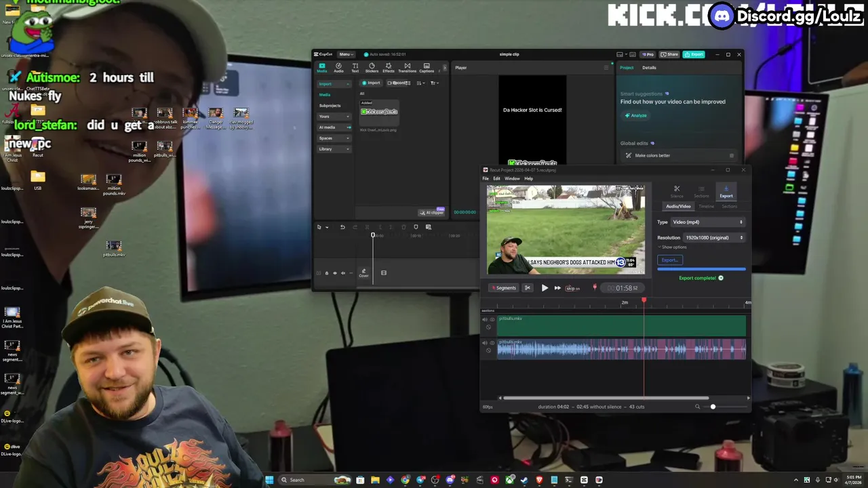Click the fast-forward button in Recut
The image size is (868, 488).
557,288
